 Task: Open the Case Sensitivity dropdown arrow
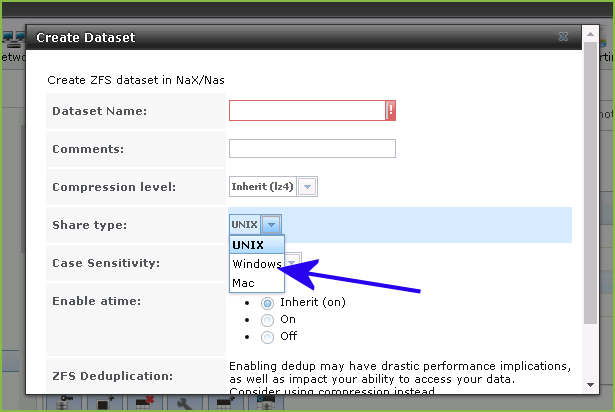click(293, 262)
